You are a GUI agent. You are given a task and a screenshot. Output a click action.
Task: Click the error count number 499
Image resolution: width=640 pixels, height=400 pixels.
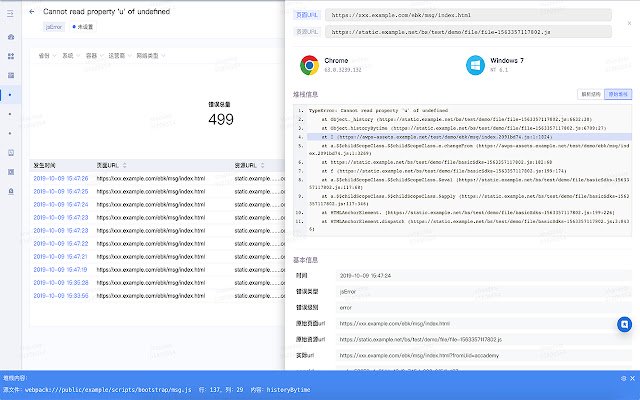[221, 119]
